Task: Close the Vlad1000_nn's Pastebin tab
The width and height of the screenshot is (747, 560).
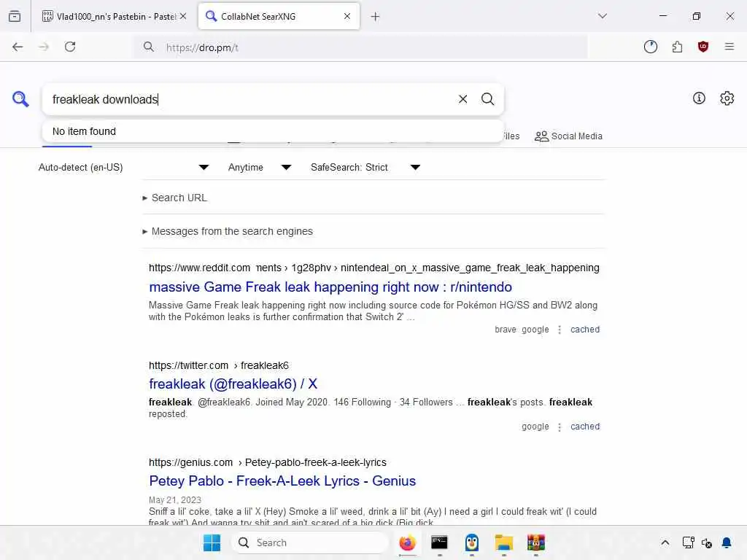Action: click(x=183, y=16)
